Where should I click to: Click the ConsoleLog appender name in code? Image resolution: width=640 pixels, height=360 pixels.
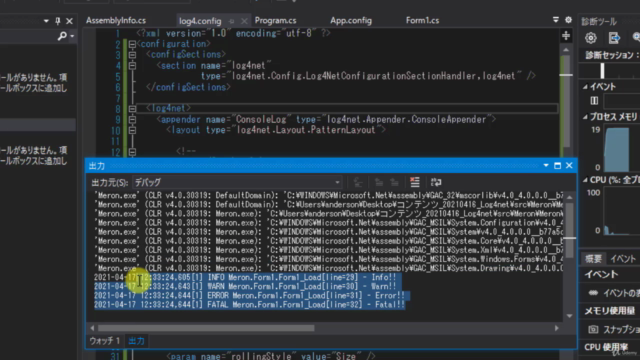pyautogui.click(x=261, y=120)
